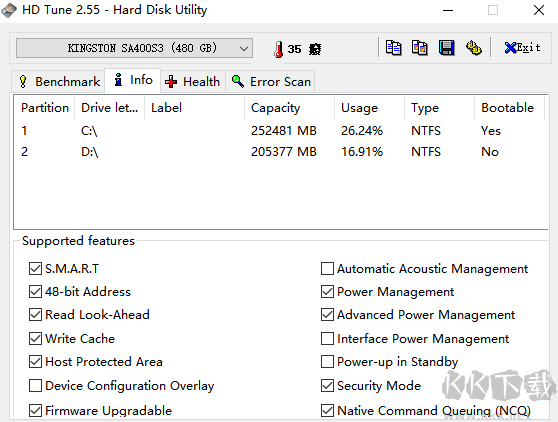Toggle Device Configuration Overlay checkbox

(35, 385)
